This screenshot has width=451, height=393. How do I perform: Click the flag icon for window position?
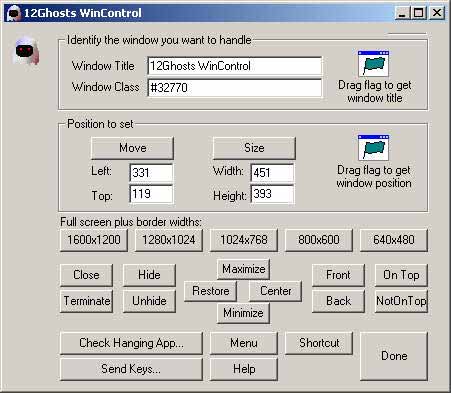pyautogui.click(x=373, y=148)
